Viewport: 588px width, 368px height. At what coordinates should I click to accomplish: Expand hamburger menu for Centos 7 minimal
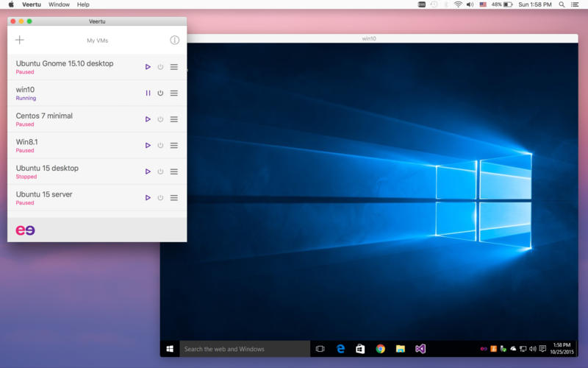[x=174, y=119]
